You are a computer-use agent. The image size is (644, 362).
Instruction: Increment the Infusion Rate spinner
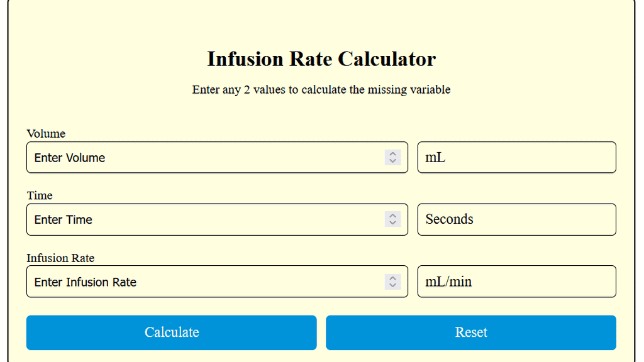392,278
